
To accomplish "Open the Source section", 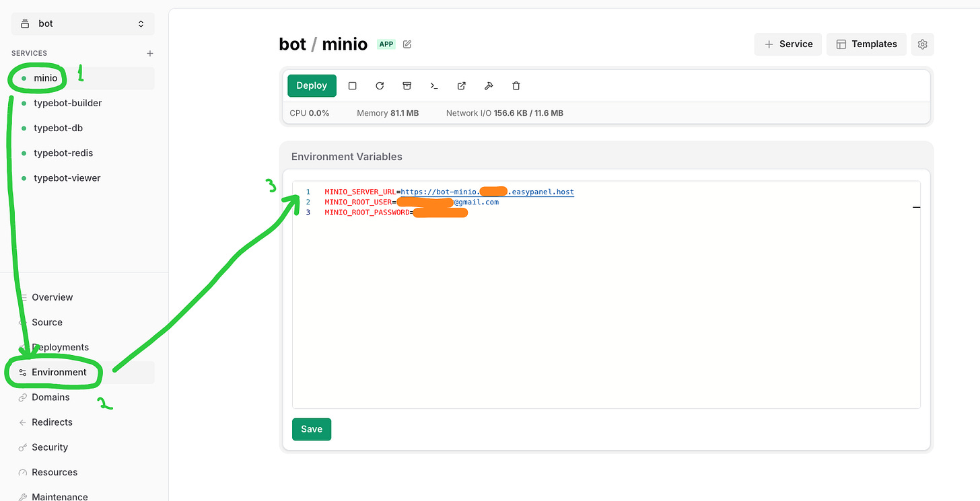I will coord(83,322).
